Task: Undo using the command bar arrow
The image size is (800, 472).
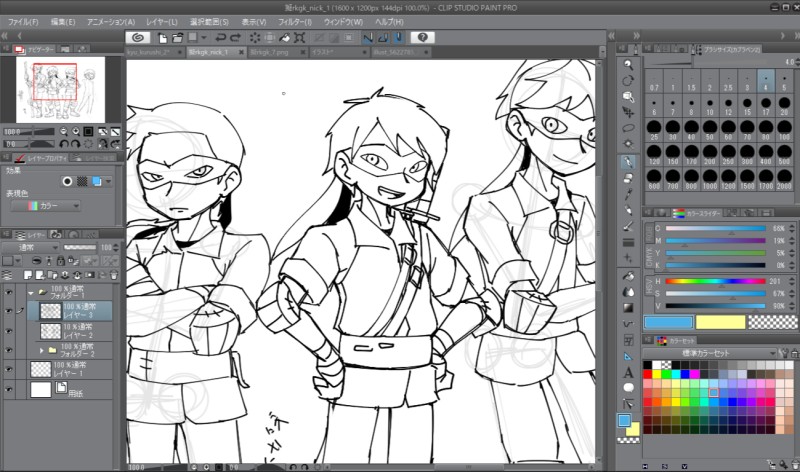Action: (x=220, y=38)
